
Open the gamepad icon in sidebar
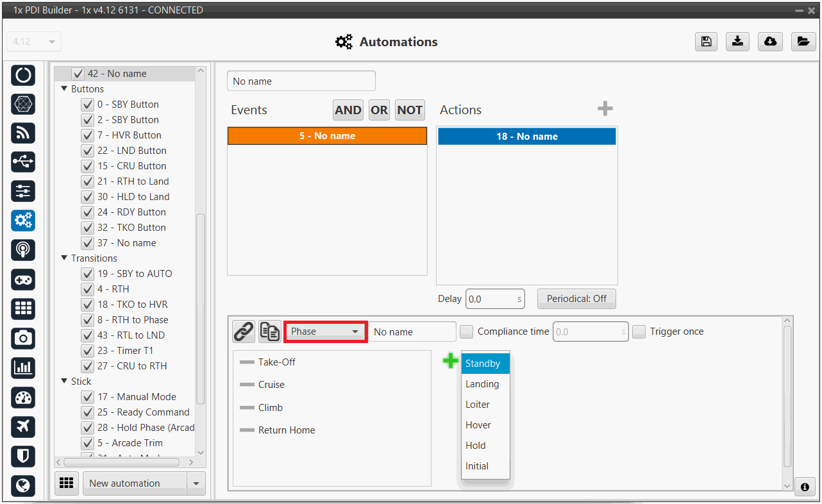tap(23, 280)
